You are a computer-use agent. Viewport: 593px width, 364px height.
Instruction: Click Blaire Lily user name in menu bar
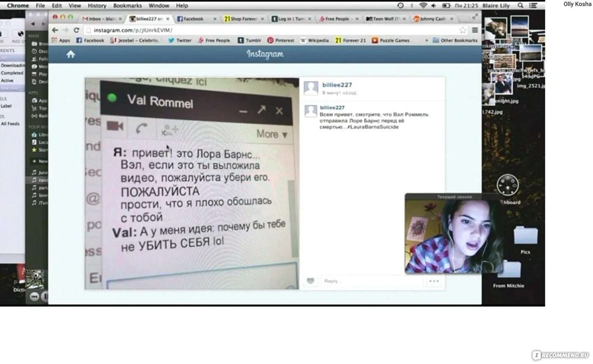pyautogui.click(x=496, y=5)
